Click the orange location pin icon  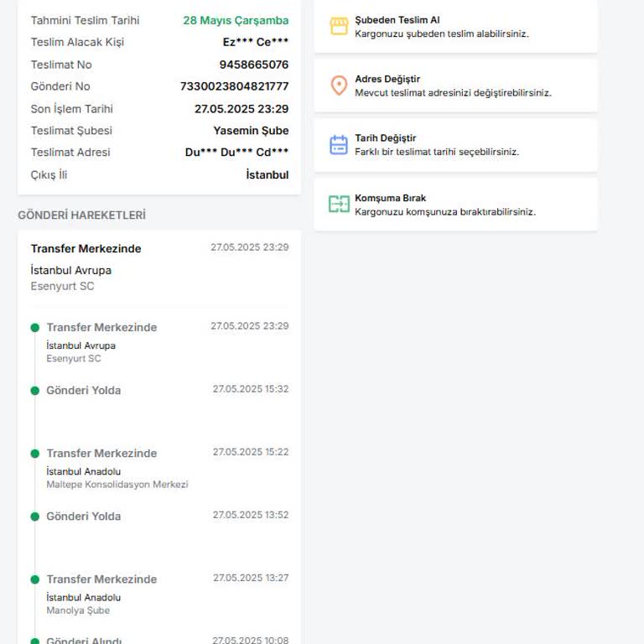click(x=339, y=86)
